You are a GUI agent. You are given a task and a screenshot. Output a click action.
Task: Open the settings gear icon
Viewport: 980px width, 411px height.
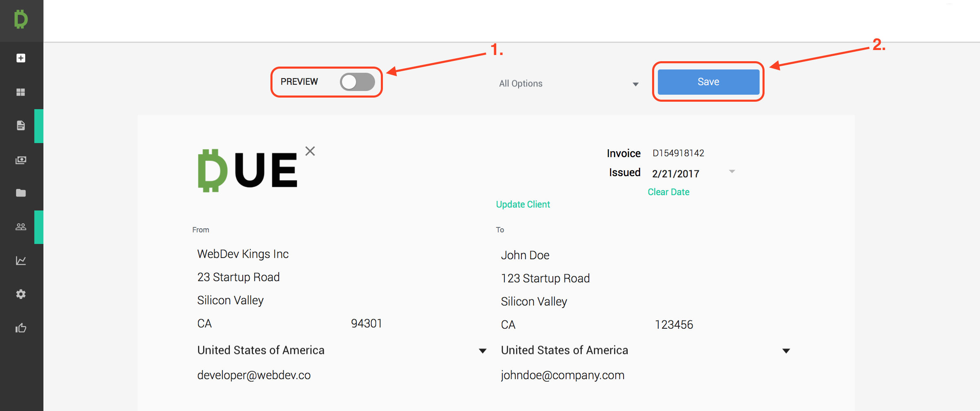(21, 294)
